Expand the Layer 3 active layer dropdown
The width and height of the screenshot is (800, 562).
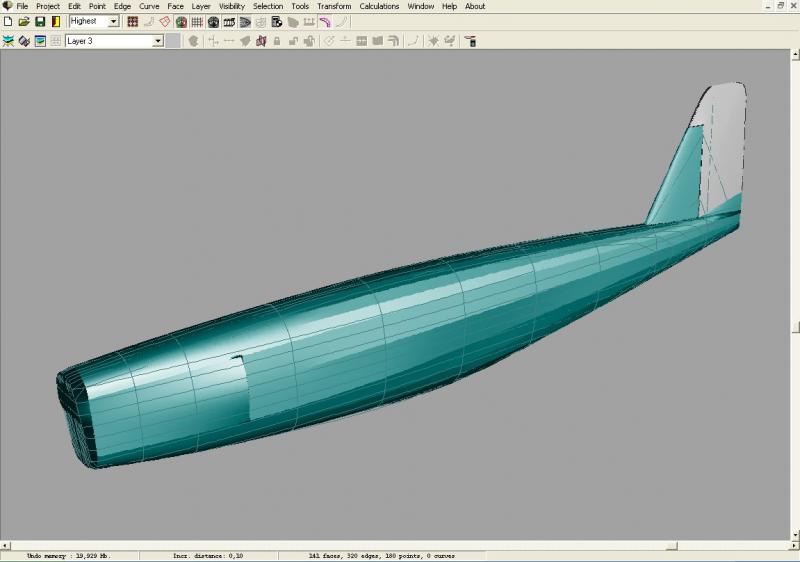(x=157, y=41)
